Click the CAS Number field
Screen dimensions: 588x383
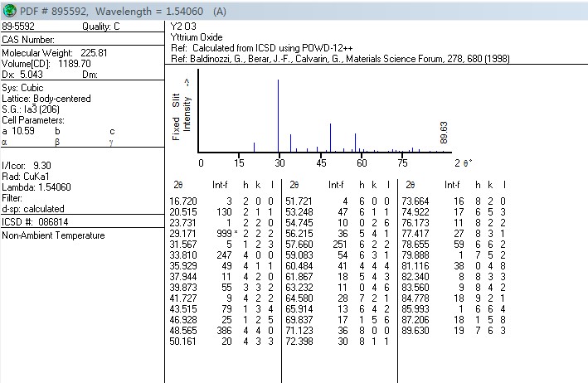(x=28, y=40)
